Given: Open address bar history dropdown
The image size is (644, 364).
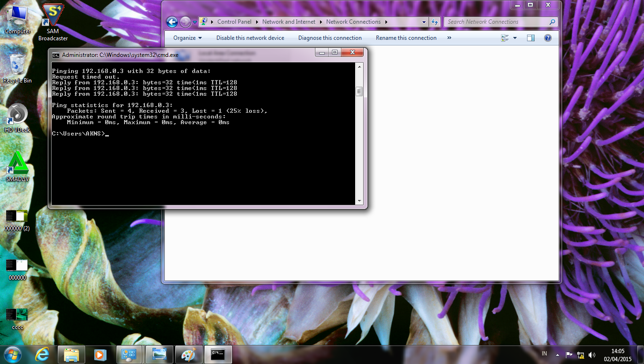Looking at the screenshot, I should (424, 22).
